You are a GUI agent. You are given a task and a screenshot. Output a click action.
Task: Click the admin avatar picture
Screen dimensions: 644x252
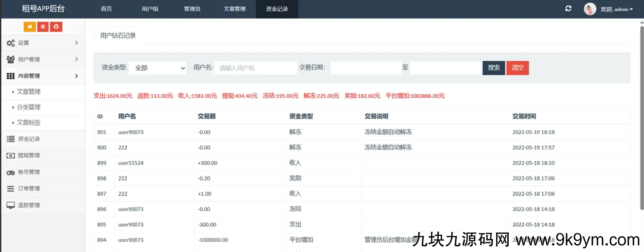click(590, 9)
